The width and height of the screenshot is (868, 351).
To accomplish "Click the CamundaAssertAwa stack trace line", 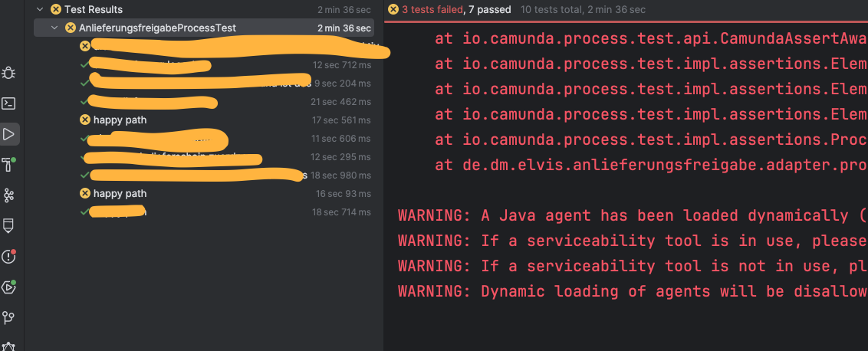I will click(x=650, y=38).
